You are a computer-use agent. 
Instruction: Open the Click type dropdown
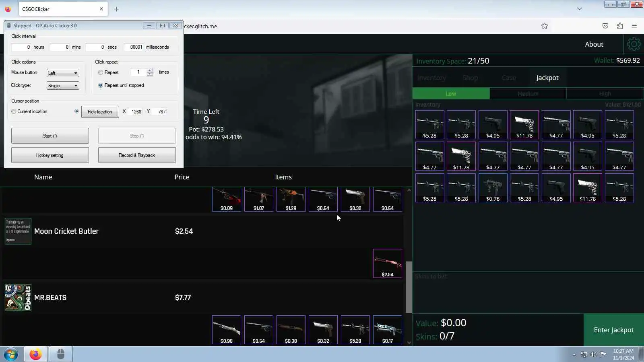point(63,85)
